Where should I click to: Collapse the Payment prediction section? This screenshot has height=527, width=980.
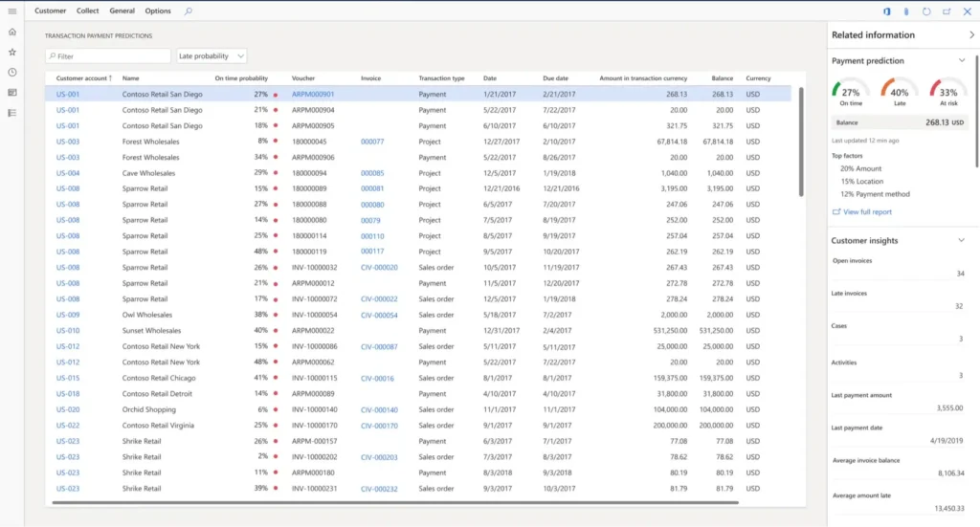pos(961,60)
